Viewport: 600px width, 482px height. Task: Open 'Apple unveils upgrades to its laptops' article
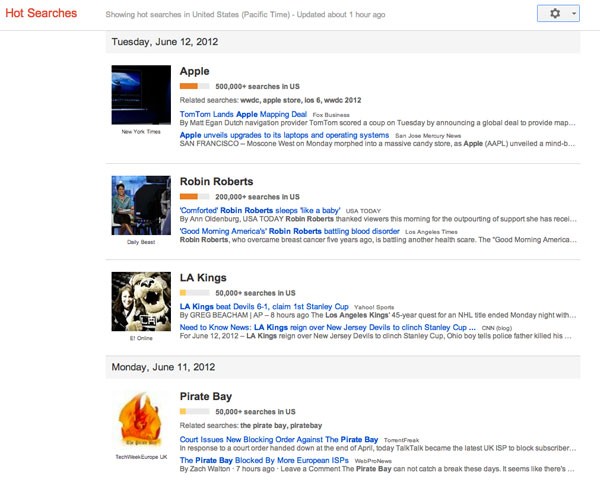pos(284,134)
